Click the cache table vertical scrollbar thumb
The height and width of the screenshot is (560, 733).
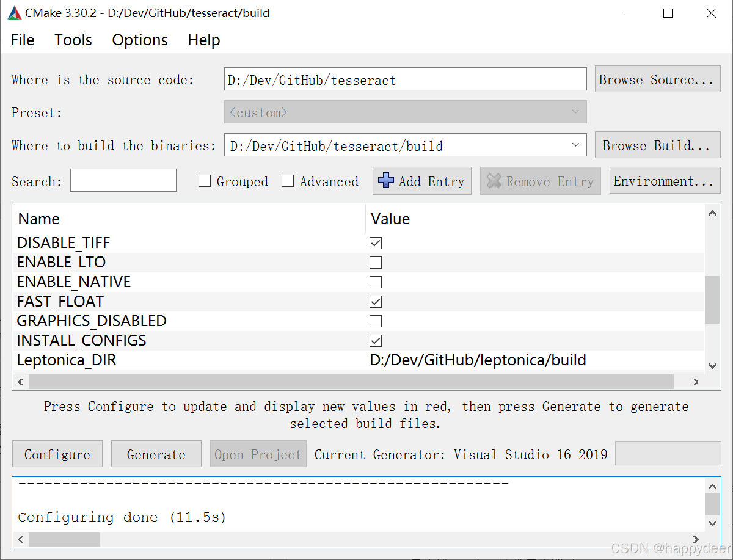(x=712, y=299)
